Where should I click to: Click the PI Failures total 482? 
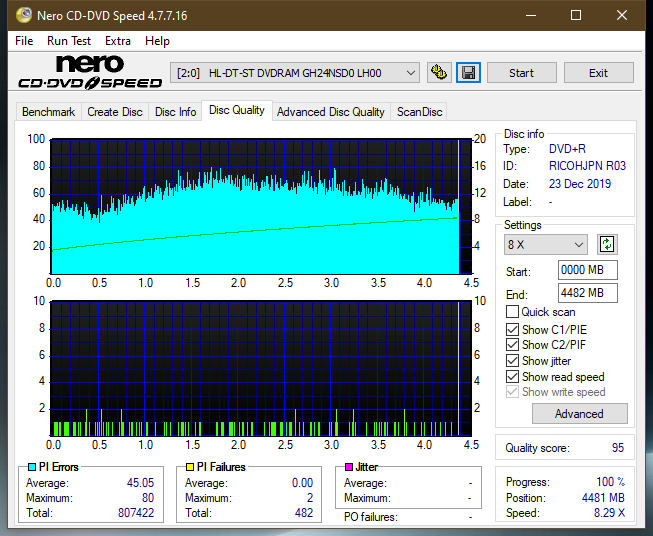[304, 513]
